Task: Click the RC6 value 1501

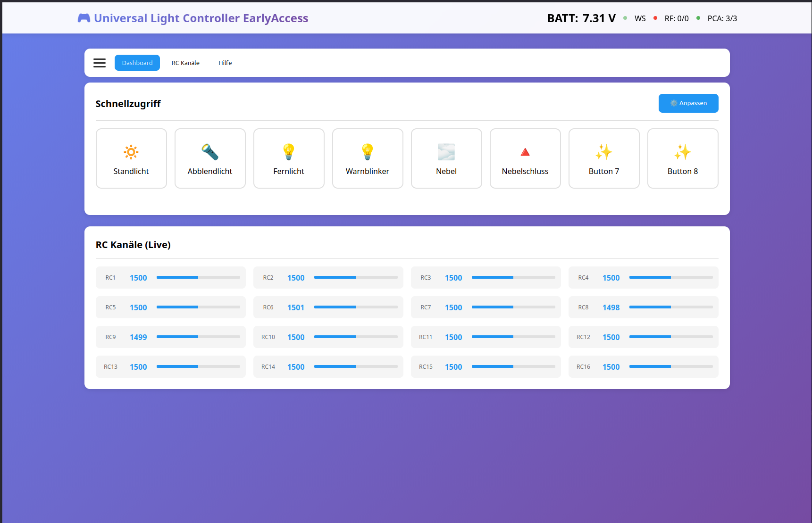Action: 296,307
